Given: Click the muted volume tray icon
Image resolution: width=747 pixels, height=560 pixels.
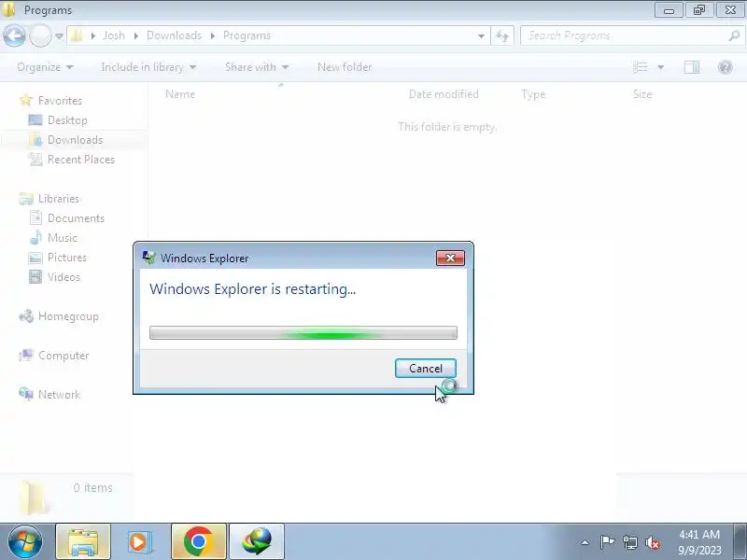Looking at the screenshot, I should coord(652,542).
